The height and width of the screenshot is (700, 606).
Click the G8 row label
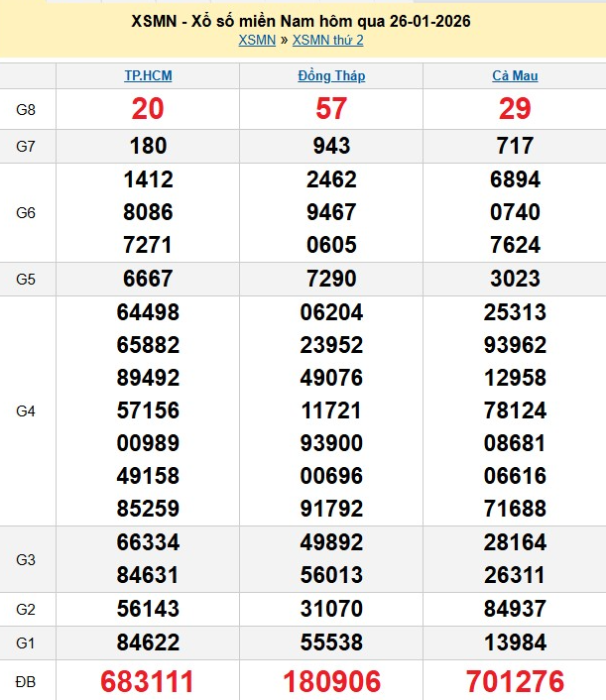(x=27, y=110)
